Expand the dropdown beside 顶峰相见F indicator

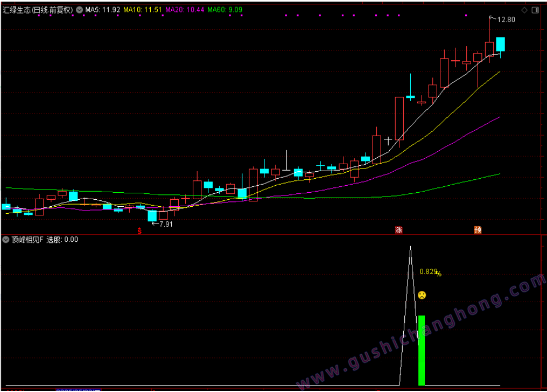5,240
